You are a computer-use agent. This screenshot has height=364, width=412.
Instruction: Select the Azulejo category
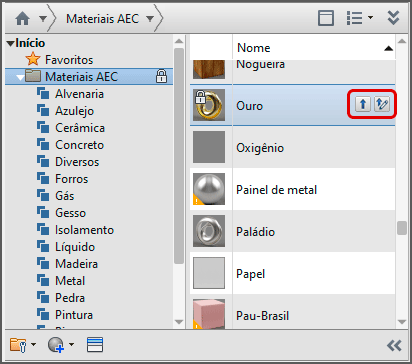tap(74, 111)
